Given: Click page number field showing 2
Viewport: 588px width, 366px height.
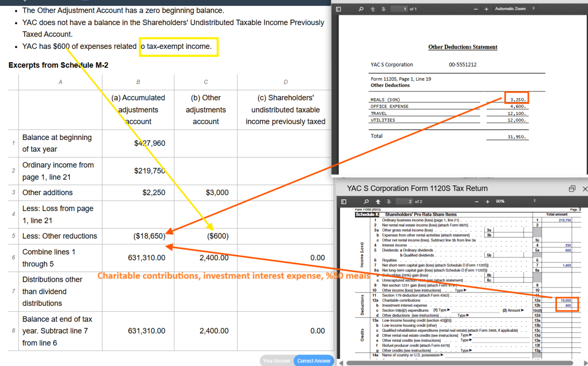Looking at the screenshot, I should [404, 202].
